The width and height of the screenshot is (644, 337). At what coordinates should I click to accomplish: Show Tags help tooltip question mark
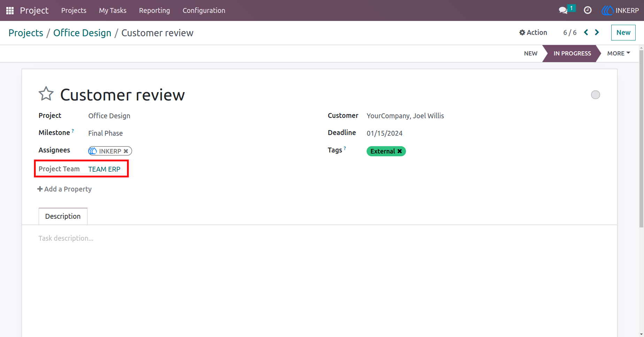(x=345, y=148)
